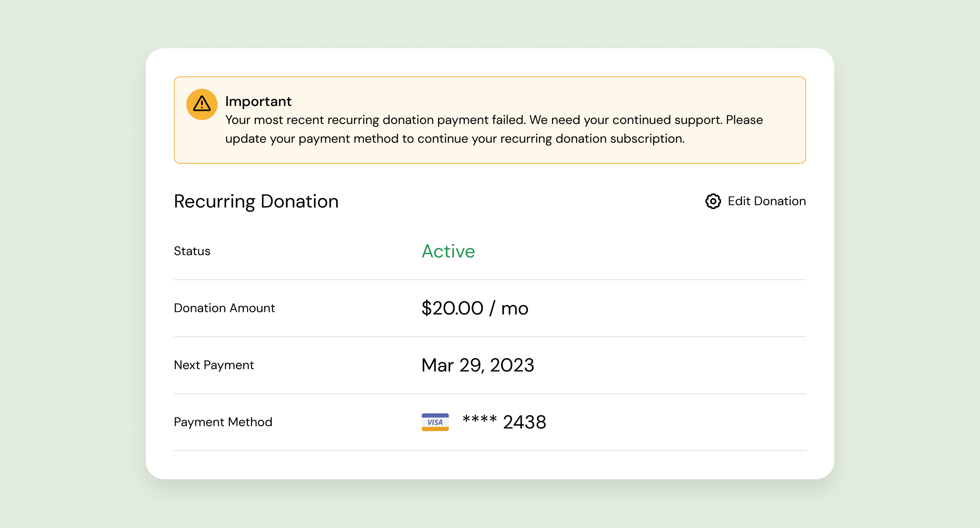The image size is (980, 528).
Task: Click the Visa card icon
Action: pos(435,422)
